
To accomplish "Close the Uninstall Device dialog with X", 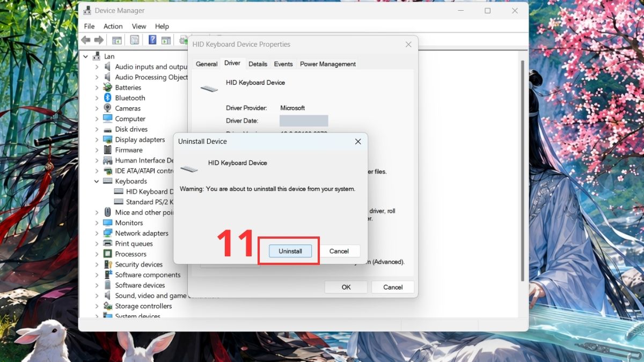I will point(358,142).
